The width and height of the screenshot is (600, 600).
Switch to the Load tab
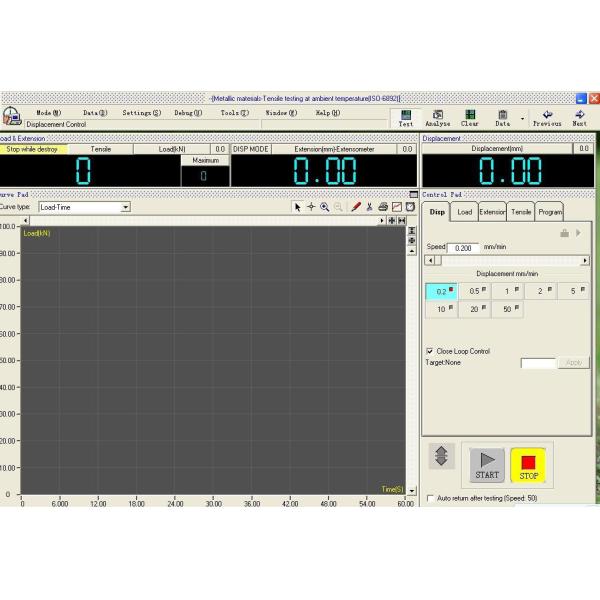(x=464, y=212)
